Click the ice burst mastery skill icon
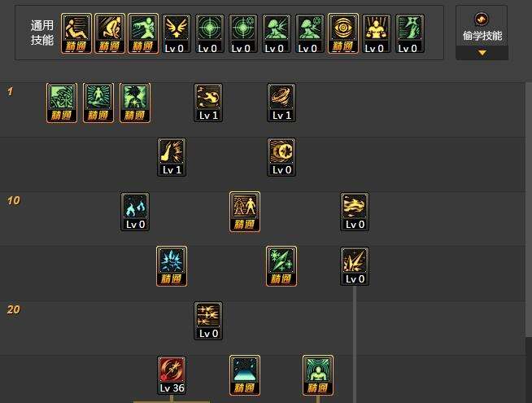532x403 pixels. point(172,266)
